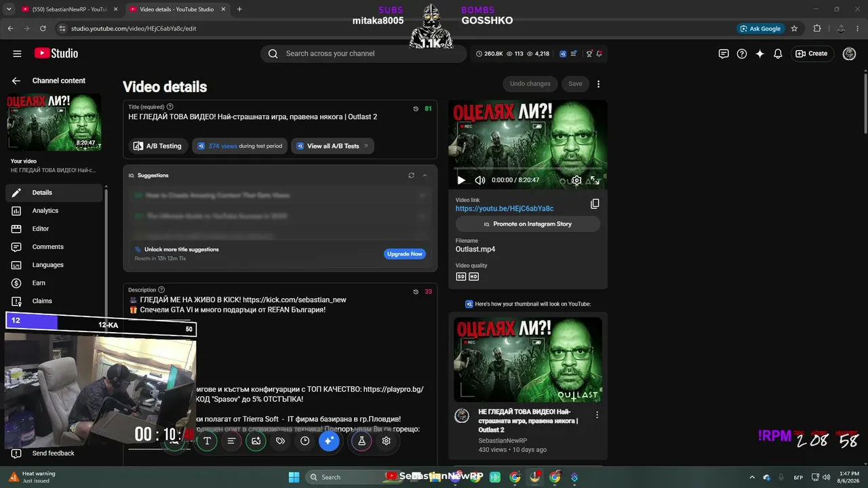This screenshot has width=868, height=488.
Task: Click the thumbnail image tool in floating toolbar
Action: coord(256,441)
